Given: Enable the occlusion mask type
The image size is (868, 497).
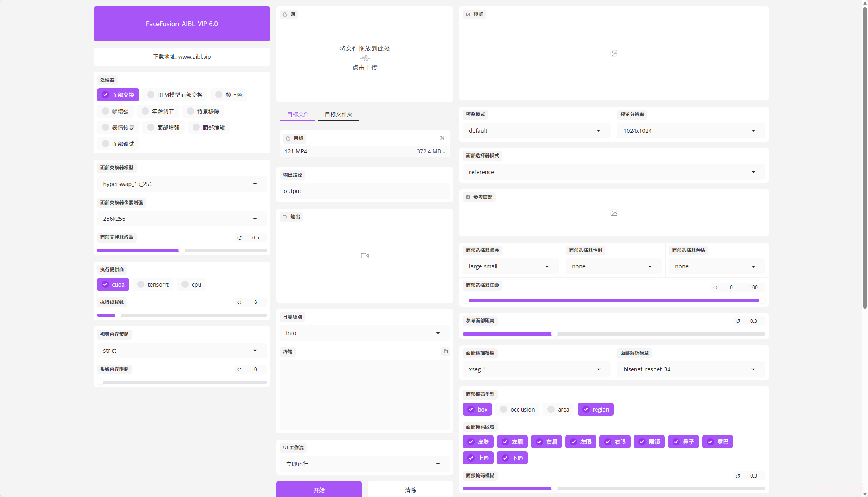Looking at the screenshot, I should [x=517, y=410].
